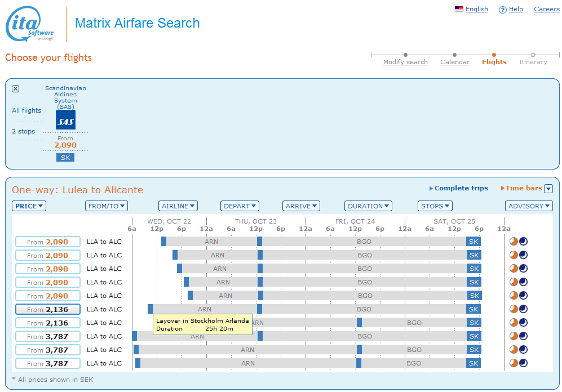Click long layover advisory icon for first 2,090 row
This screenshot has width=562, height=392.
point(514,241)
